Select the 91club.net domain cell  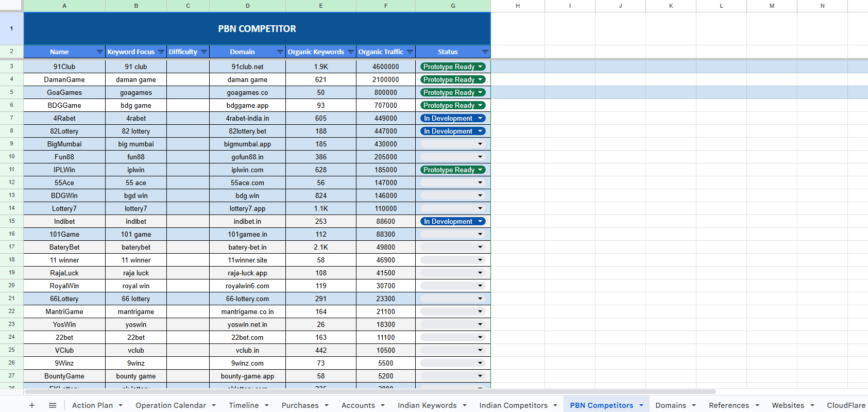coord(247,67)
